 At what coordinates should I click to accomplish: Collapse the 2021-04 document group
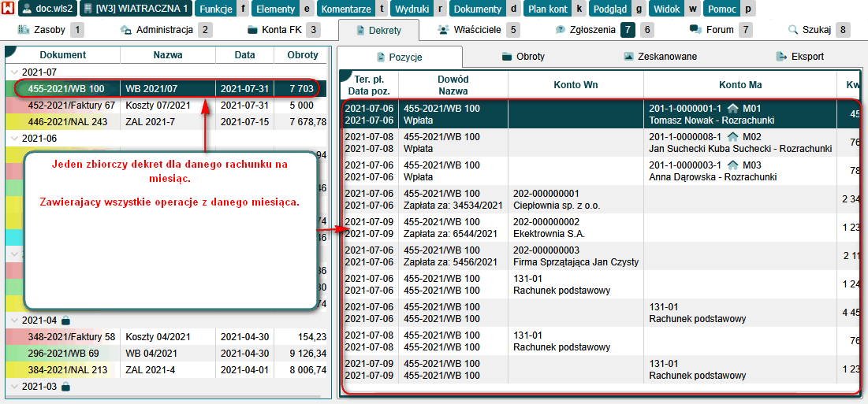13,321
